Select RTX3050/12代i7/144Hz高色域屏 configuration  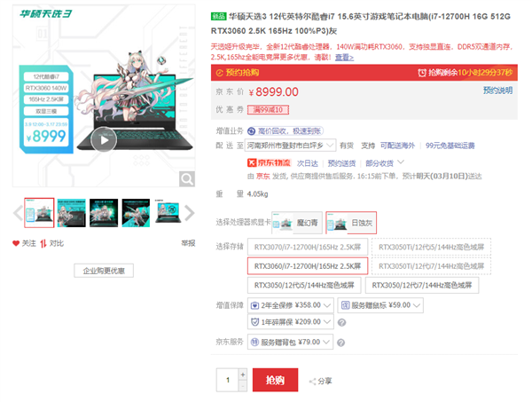[422, 285]
